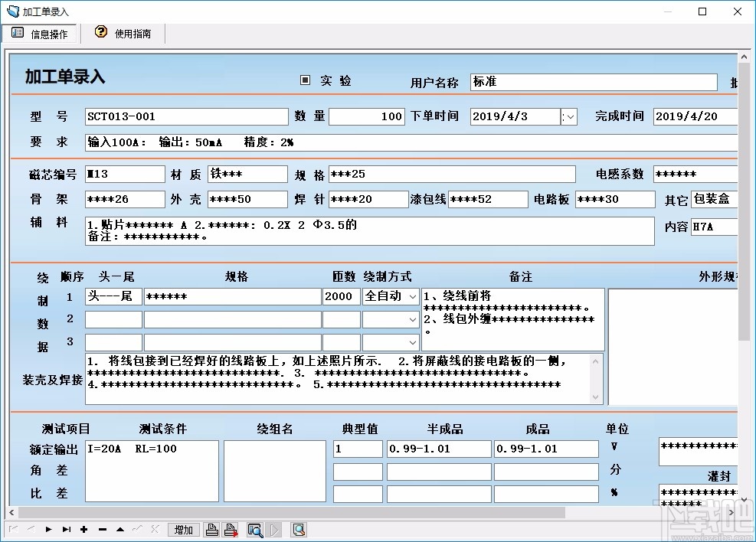Open the 信息操作 menu
The height and width of the screenshot is (542, 756).
40,34
